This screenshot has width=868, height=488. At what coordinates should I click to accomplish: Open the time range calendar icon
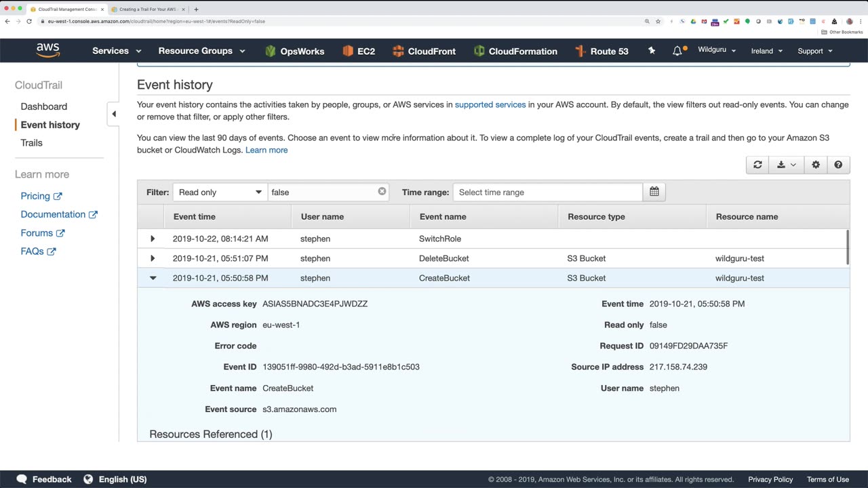(654, 192)
